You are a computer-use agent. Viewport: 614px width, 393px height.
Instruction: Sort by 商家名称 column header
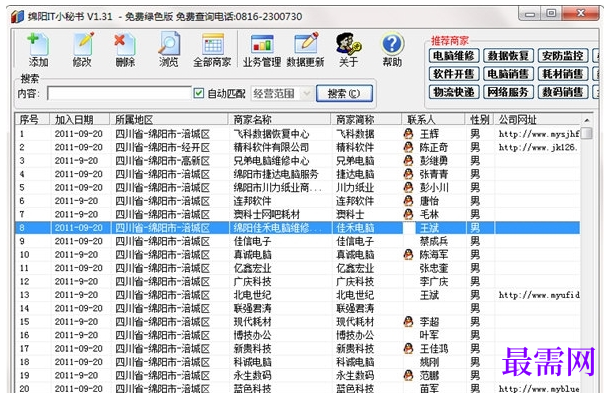pos(280,119)
